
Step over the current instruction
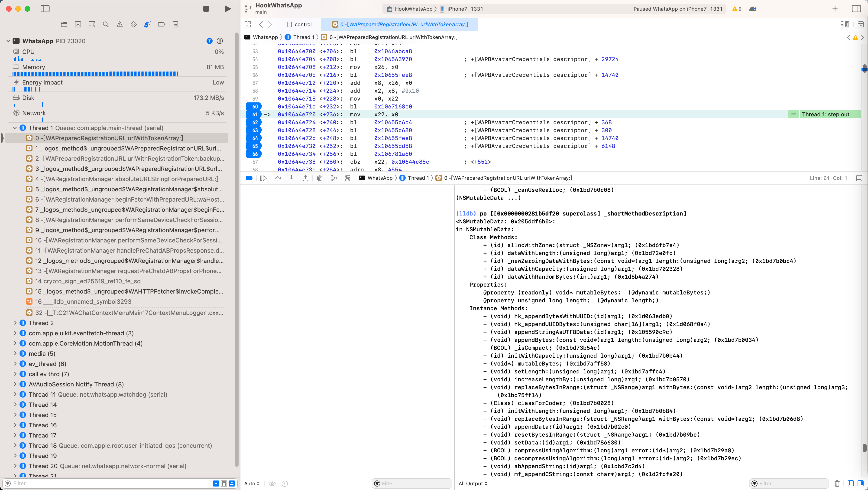click(x=277, y=178)
